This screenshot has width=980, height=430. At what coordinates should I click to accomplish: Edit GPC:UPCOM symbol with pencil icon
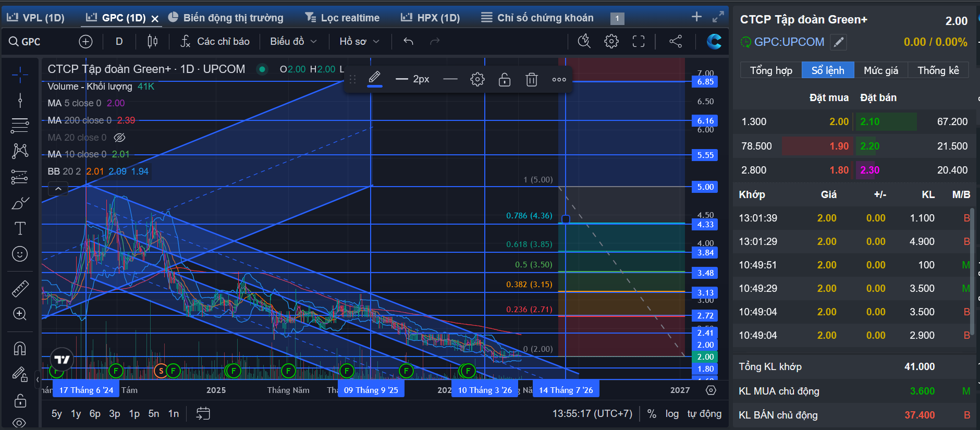point(838,42)
